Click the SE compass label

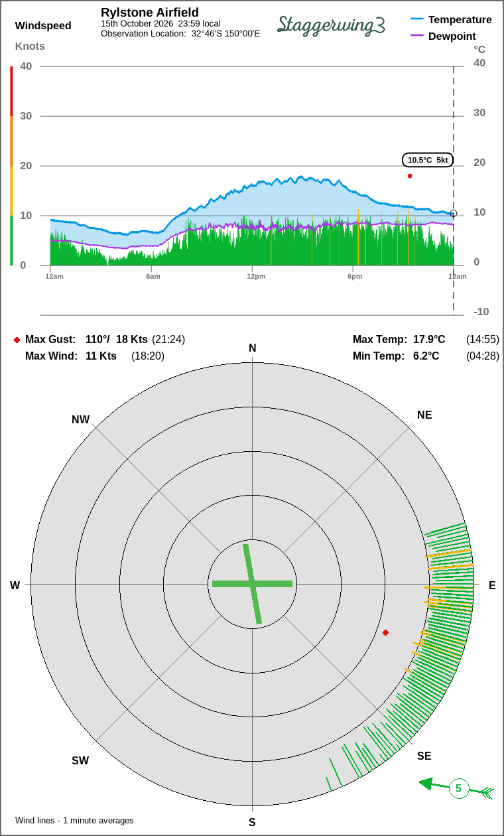(424, 756)
